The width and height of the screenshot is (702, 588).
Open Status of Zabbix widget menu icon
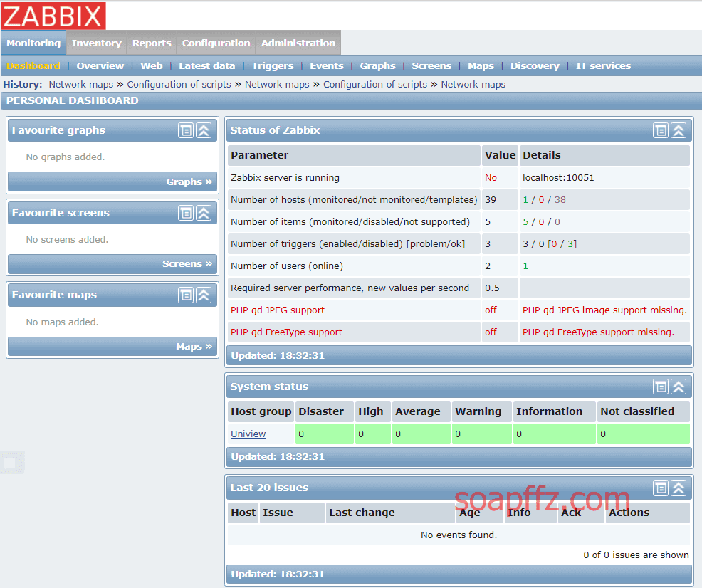point(661,130)
